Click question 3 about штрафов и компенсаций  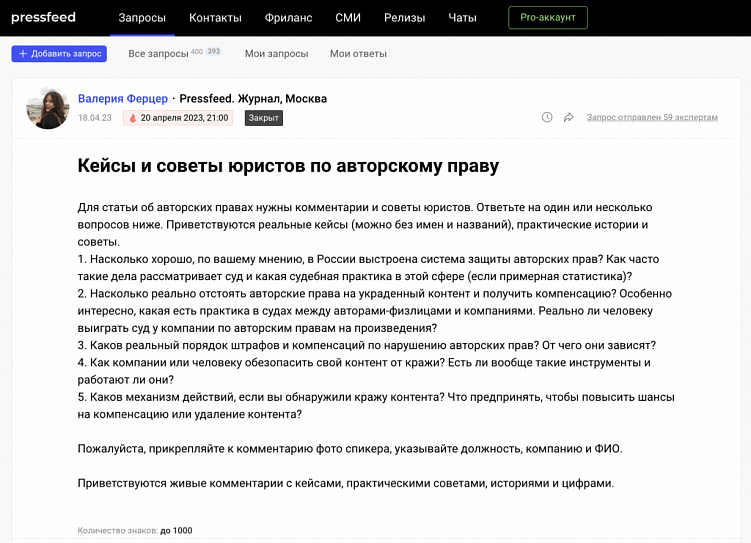pos(366,345)
